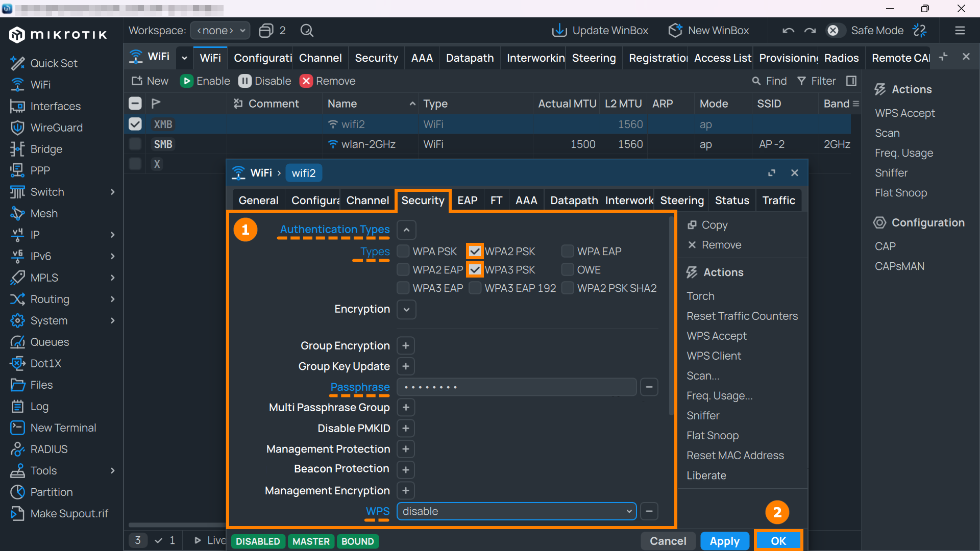Image resolution: width=980 pixels, height=551 pixels.
Task: Select the wlan-2GHz row checkbox
Action: point(135,144)
